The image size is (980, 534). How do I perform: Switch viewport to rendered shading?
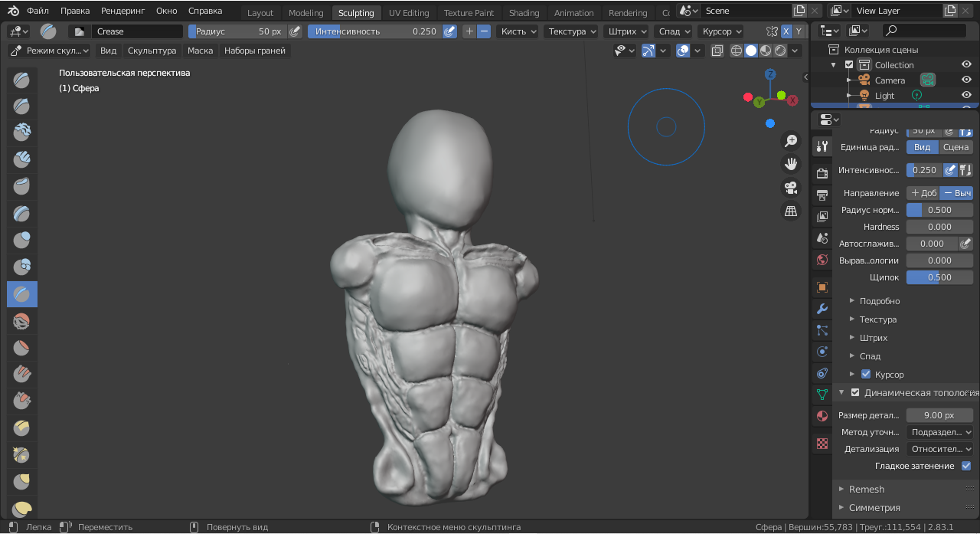[x=780, y=51]
